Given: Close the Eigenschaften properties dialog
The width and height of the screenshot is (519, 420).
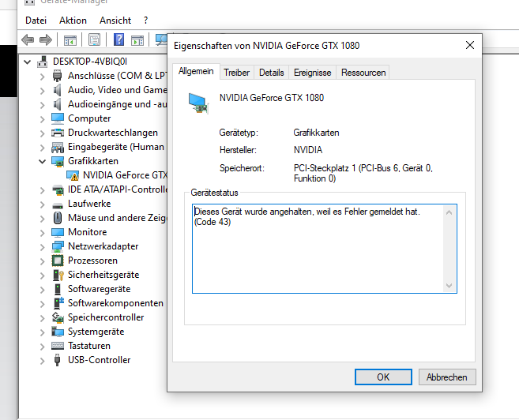Looking at the screenshot, I should tap(470, 45).
